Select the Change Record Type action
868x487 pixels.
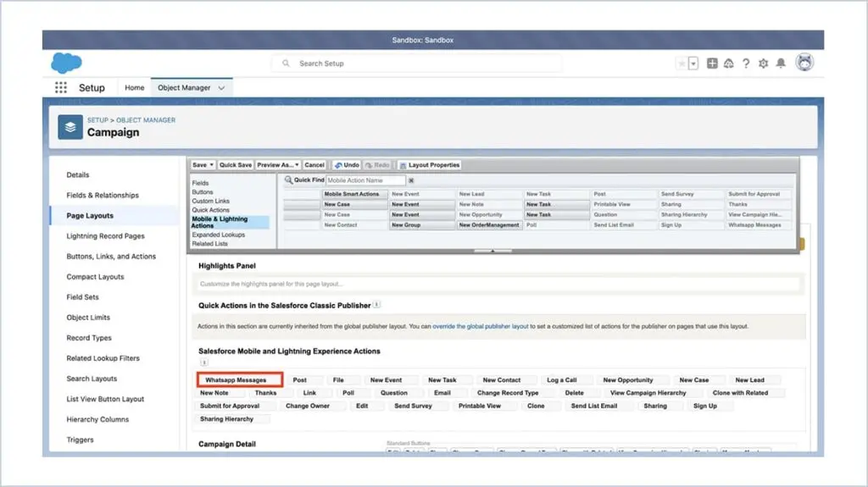tap(508, 393)
